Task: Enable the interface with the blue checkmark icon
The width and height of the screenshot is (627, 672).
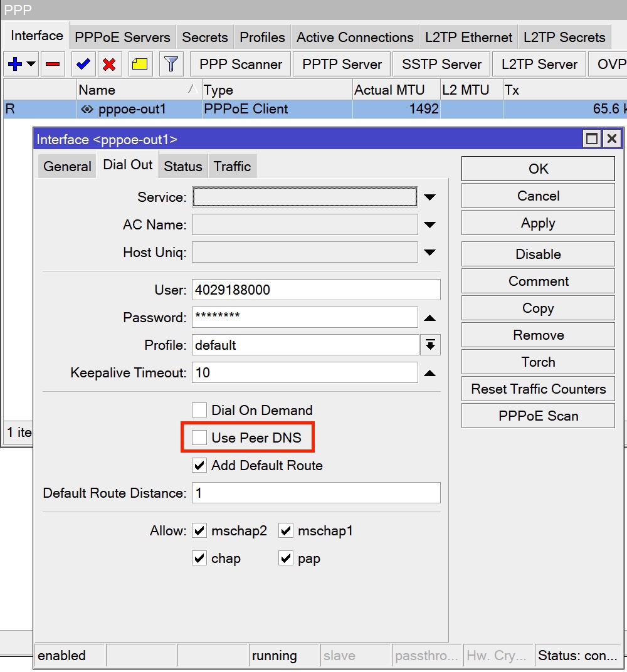Action: coord(83,63)
